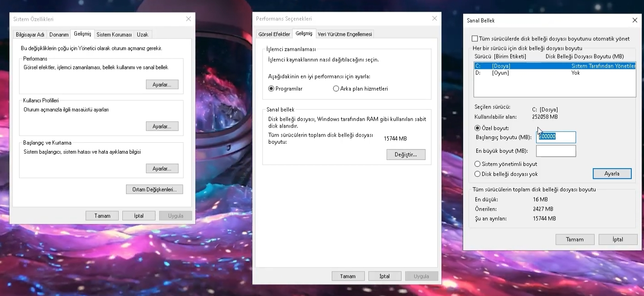Enable automatic paging file management checkbox
644x296 pixels.
point(475,39)
